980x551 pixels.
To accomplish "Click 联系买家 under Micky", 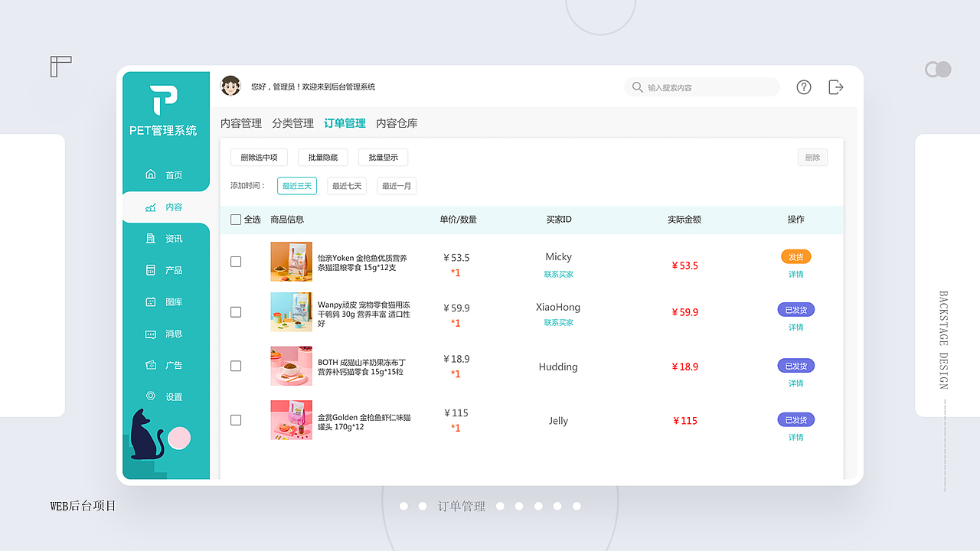I will click(559, 274).
